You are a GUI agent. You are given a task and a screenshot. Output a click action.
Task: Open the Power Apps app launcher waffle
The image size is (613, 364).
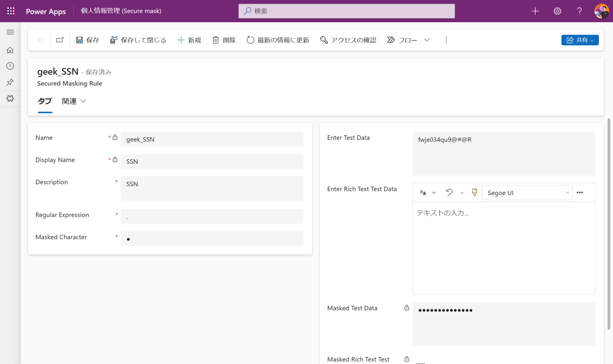click(10, 11)
